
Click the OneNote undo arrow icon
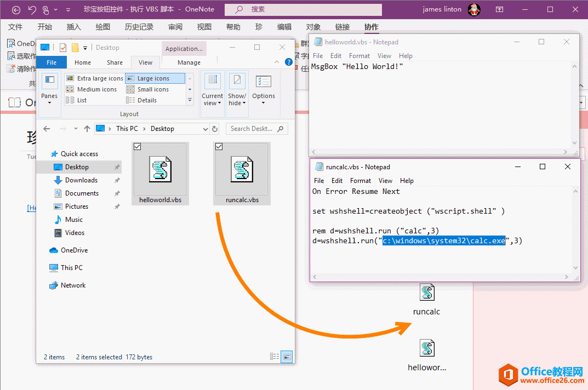pos(32,9)
